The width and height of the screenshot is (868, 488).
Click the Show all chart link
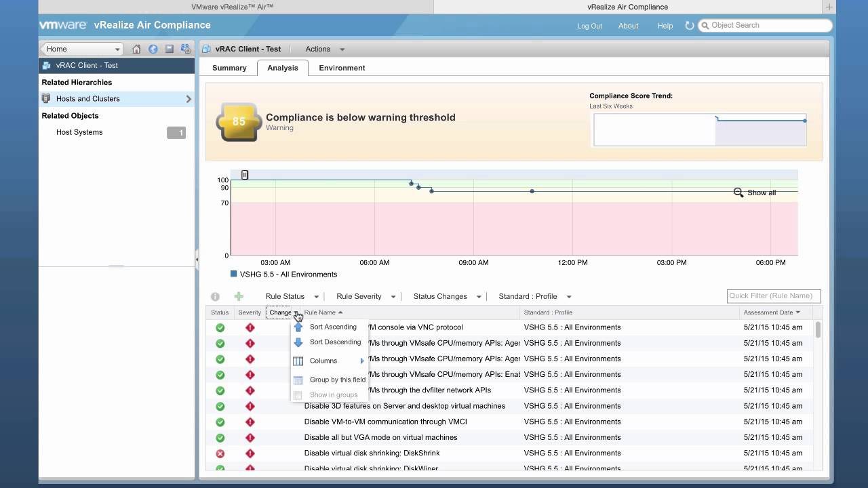coord(762,193)
